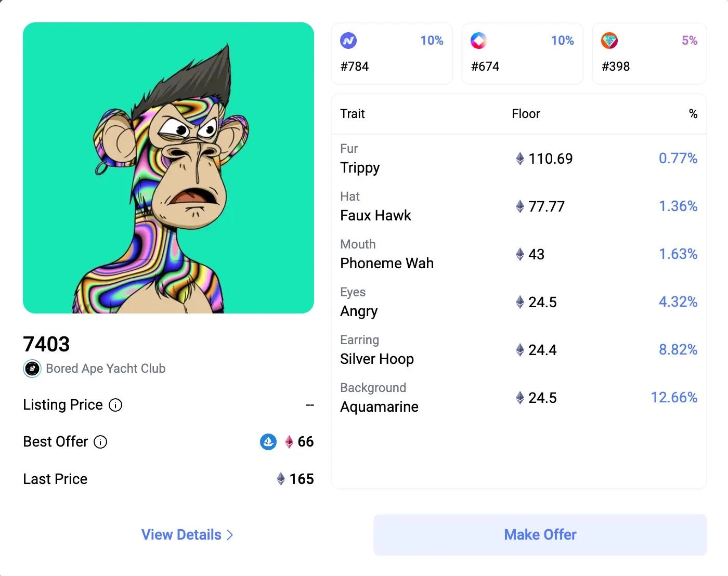Click the chevron after View Details
The image size is (728, 576).
pos(230,535)
